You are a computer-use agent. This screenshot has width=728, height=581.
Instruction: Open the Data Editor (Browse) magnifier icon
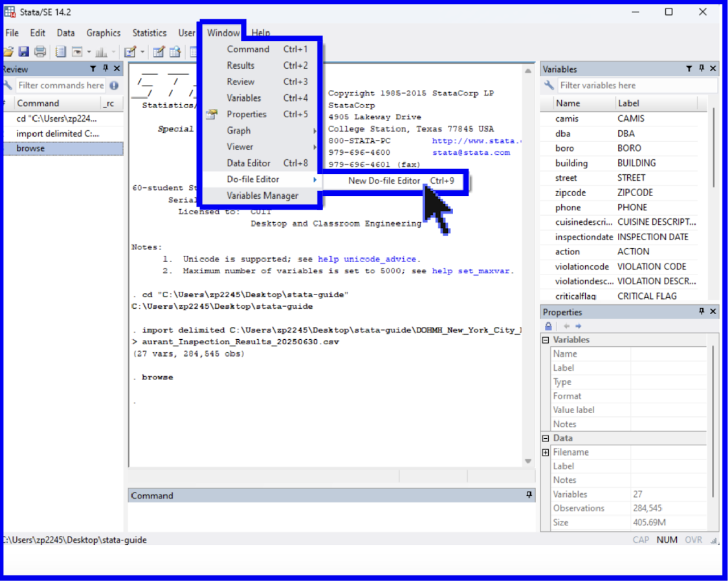pyautogui.click(x=175, y=52)
